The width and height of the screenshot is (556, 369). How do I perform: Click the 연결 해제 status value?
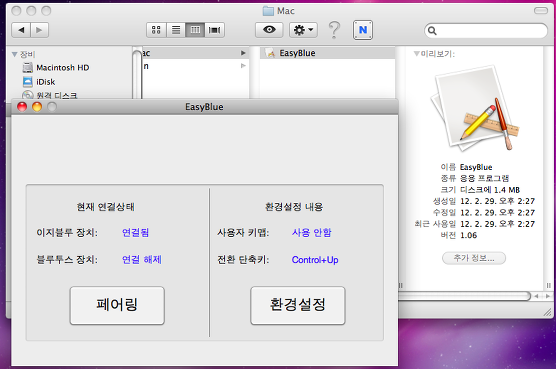[x=142, y=259]
